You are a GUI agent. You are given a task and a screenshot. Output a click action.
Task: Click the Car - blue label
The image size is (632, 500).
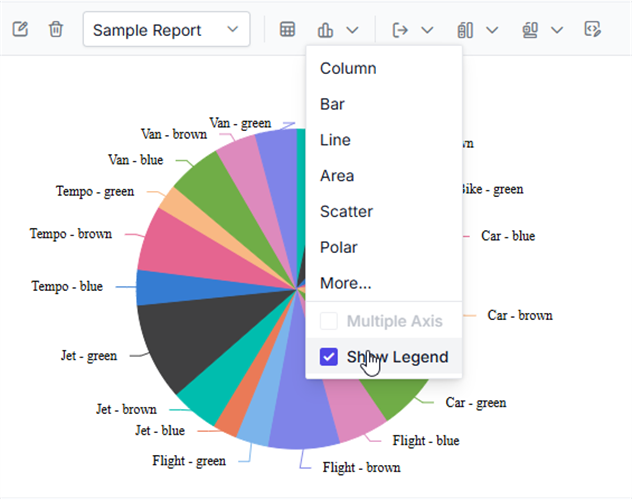tap(508, 236)
